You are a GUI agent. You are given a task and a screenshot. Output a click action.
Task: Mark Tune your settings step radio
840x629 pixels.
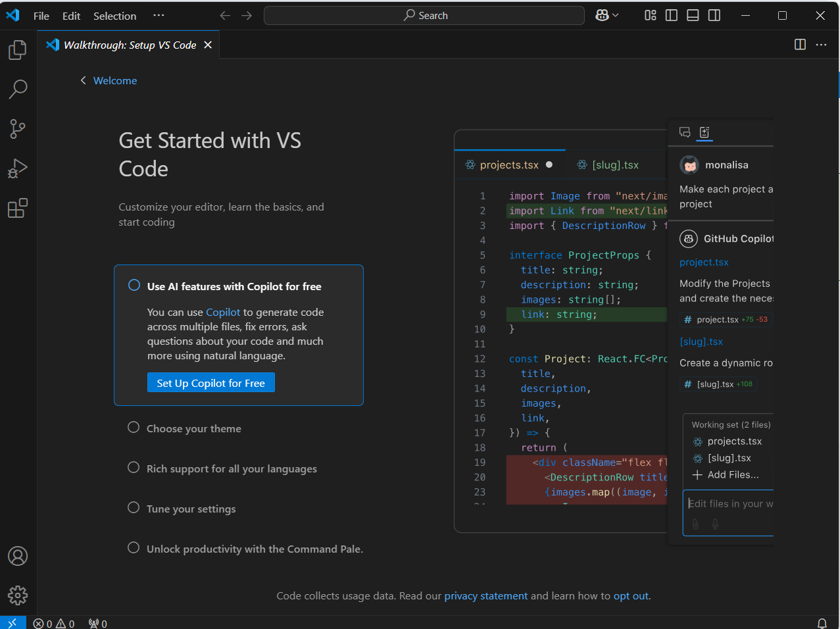134,508
